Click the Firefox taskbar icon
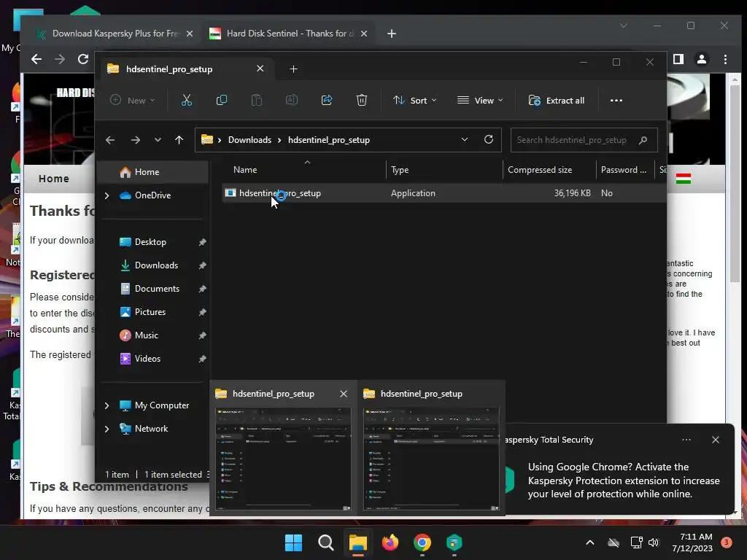The image size is (747, 560). [390, 542]
